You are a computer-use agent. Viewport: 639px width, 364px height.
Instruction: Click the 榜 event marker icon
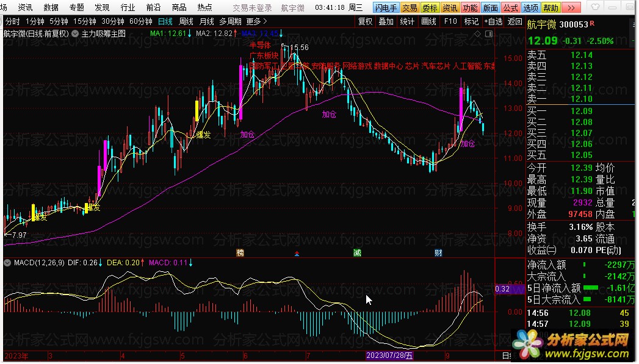[240, 253]
